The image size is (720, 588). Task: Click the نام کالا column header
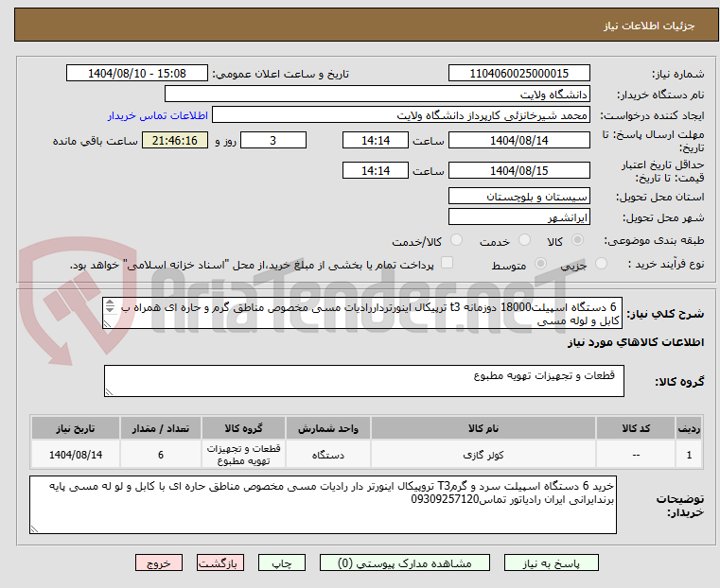[x=483, y=428]
